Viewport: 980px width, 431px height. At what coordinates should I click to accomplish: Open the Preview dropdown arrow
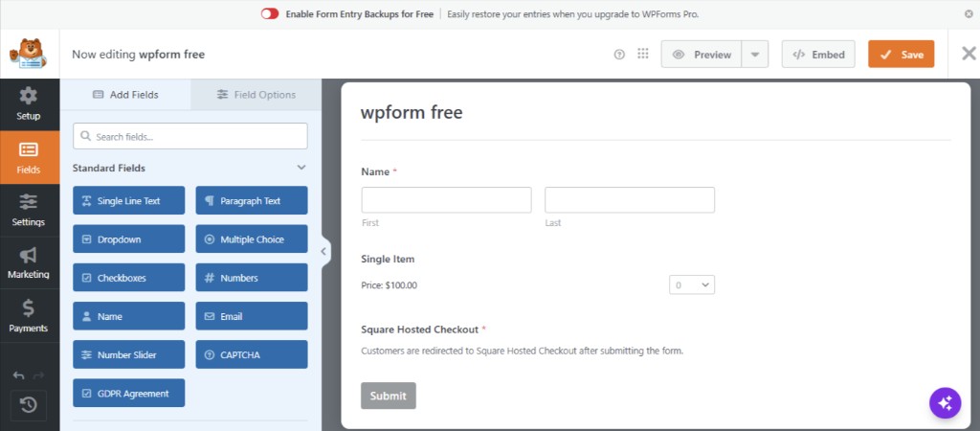coord(755,55)
